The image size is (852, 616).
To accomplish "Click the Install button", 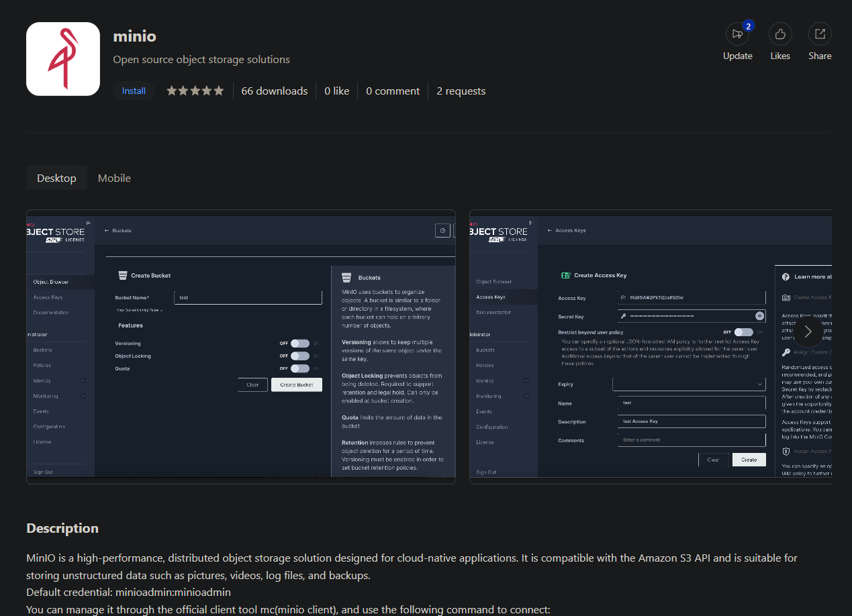I will point(134,91).
